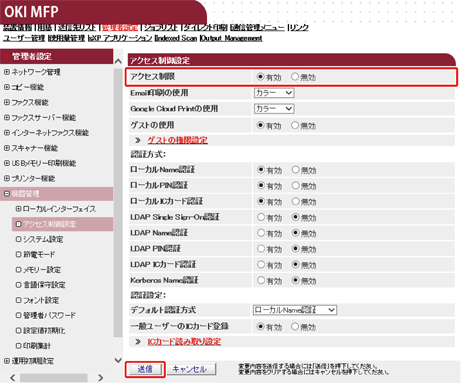Set ローカルPIN認証 to 無効
This screenshot has width=466, height=386.
pos(295,185)
